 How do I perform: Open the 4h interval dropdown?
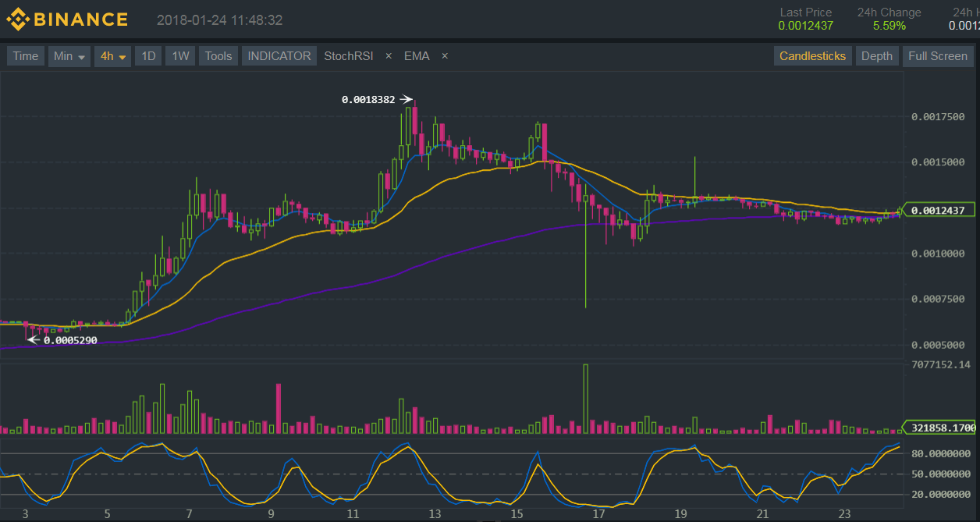point(113,56)
